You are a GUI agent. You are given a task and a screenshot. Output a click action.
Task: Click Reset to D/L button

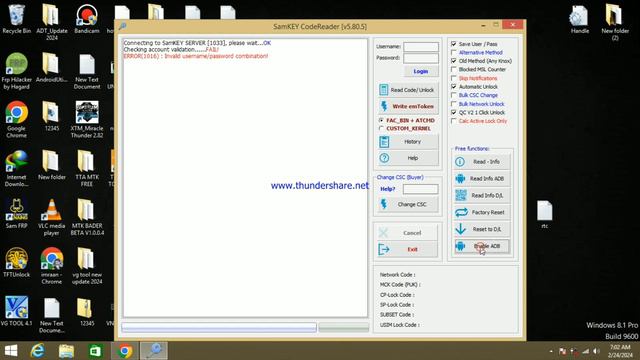coord(482,229)
